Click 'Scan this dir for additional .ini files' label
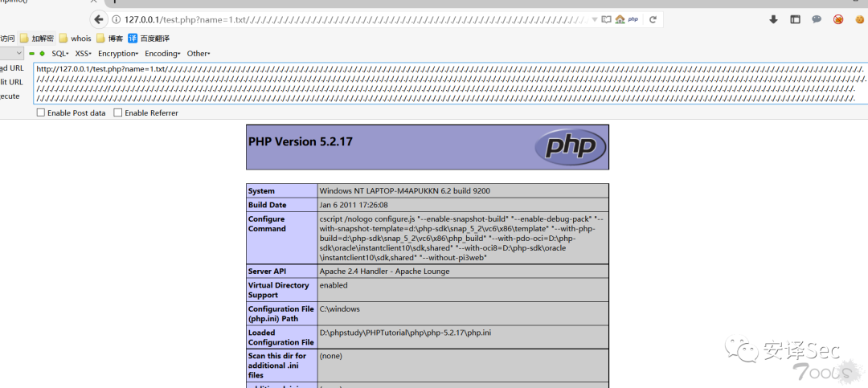The image size is (868, 388). click(x=277, y=366)
